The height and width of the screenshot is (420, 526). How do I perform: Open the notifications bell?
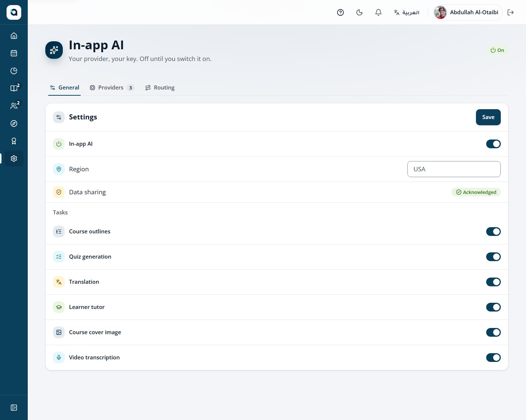pos(378,12)
